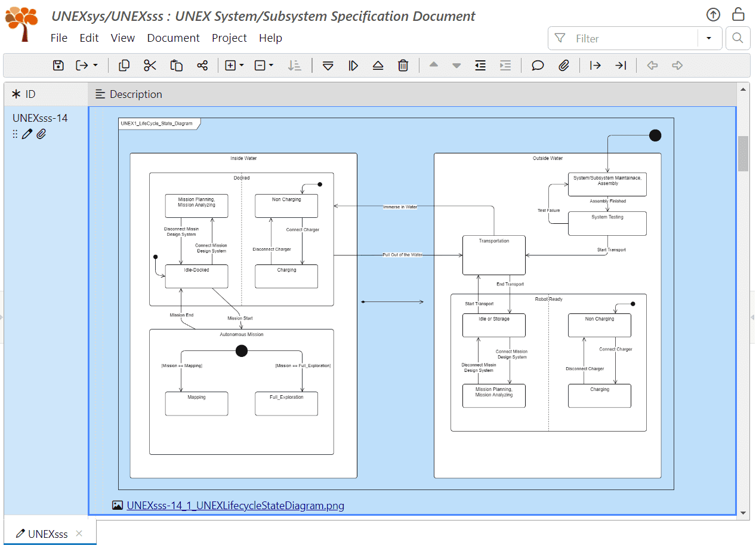This screenshot has height=545, width=756.
Task: Click the toolbar paperclip attachment icon
Action: point(564,66)
